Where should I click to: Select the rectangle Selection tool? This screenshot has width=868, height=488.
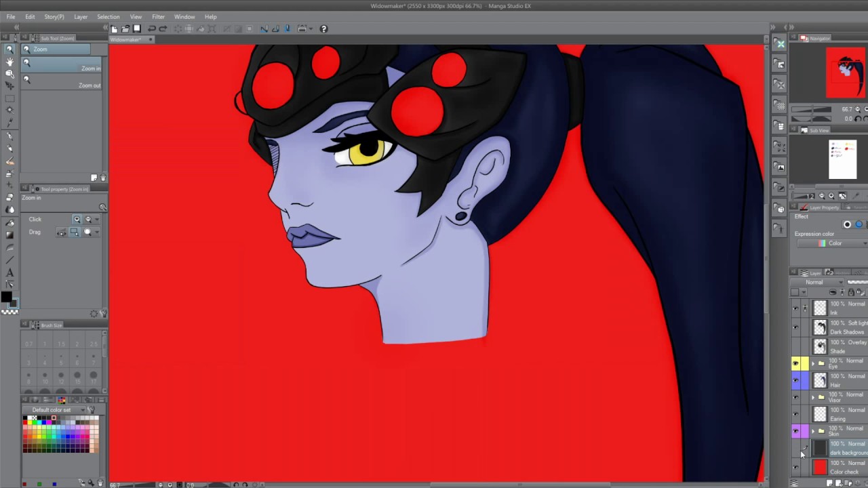9,98
